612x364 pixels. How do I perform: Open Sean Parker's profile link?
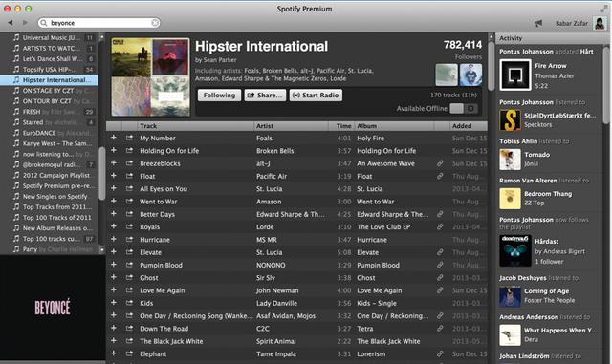coord(220,60)
